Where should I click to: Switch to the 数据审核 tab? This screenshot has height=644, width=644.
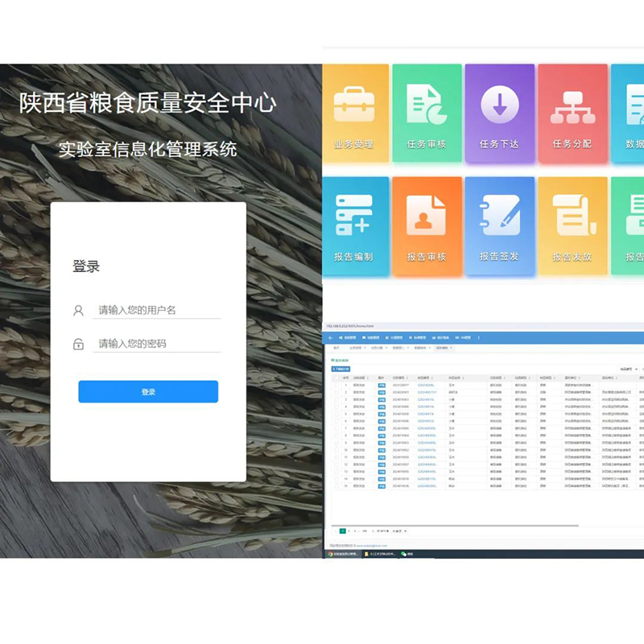point(419,348)
